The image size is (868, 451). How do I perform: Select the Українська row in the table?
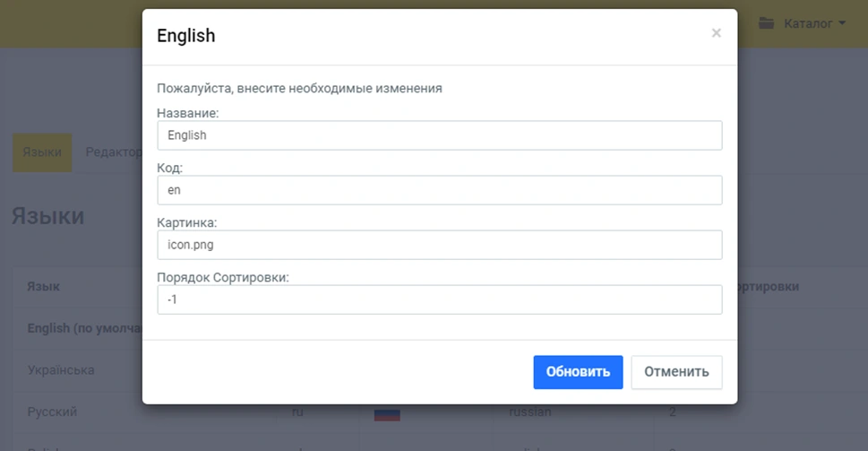click(61, 369)
